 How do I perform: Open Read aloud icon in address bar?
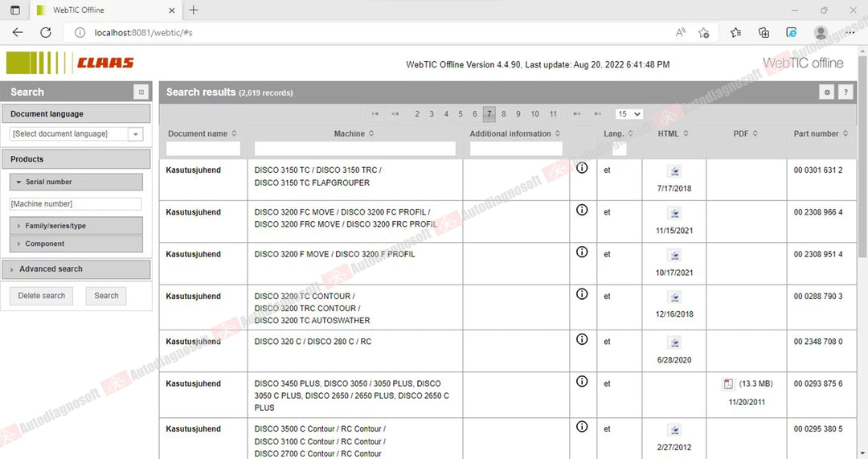[681, 33]
